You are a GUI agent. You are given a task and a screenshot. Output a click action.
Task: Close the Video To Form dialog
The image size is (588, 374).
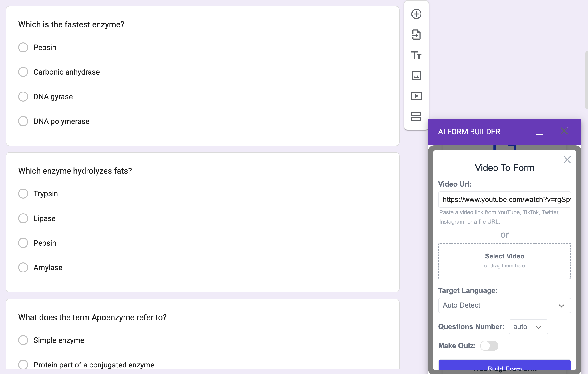(x=567, y=160)
